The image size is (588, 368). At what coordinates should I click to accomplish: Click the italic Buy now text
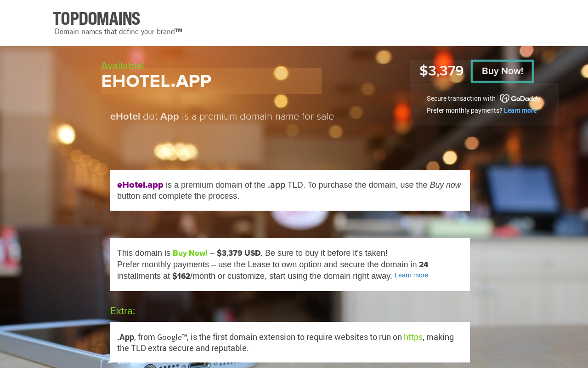(445, 185)
